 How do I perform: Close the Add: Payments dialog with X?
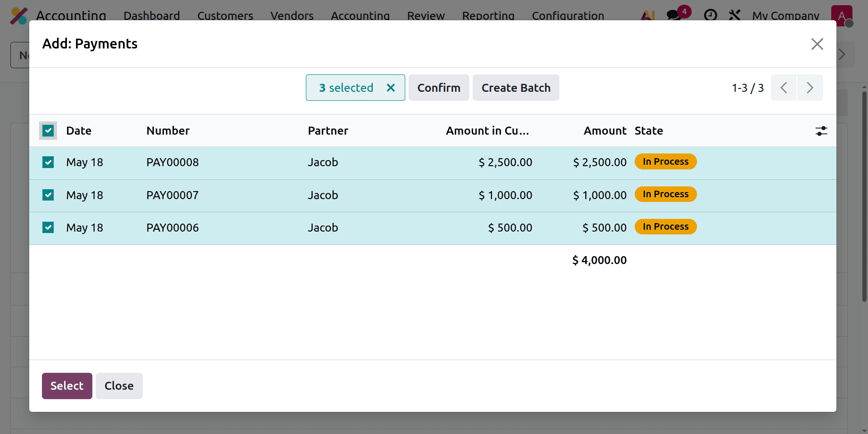pos(817,44)
